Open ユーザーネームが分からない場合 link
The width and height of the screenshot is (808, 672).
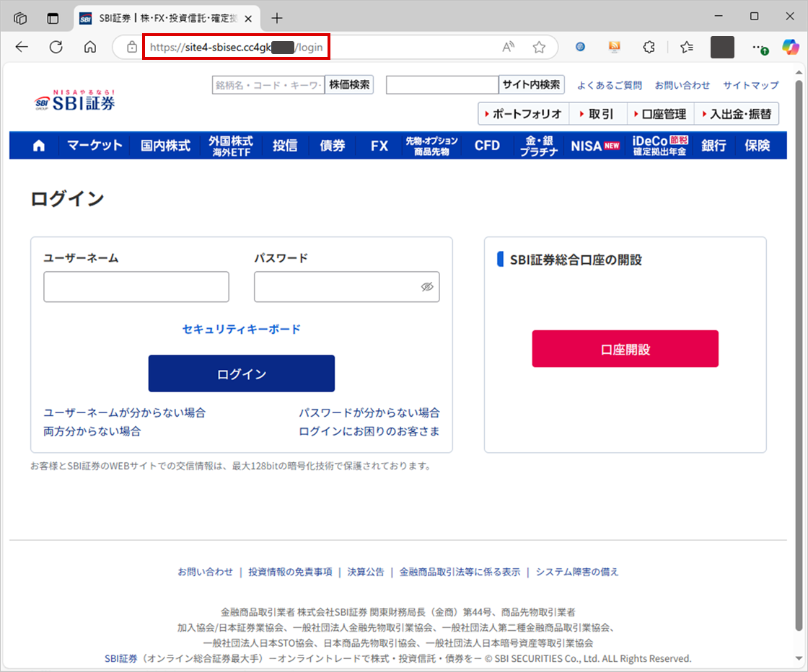click(124, 412)
